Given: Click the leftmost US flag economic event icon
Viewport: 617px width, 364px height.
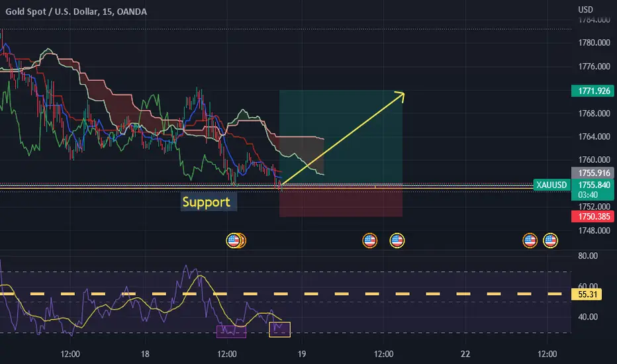Looking at the screenshot, I should 234,240.
